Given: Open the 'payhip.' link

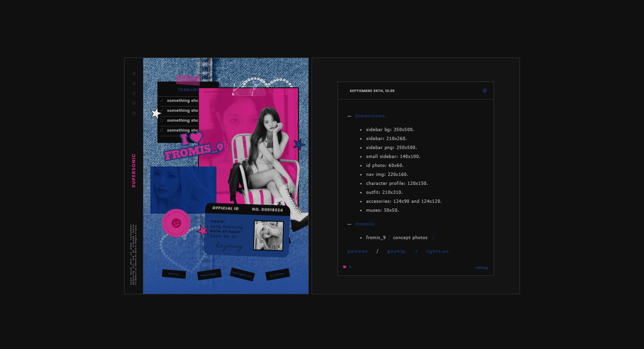Looking at the screenshot, I should click(x=397, y=251).
